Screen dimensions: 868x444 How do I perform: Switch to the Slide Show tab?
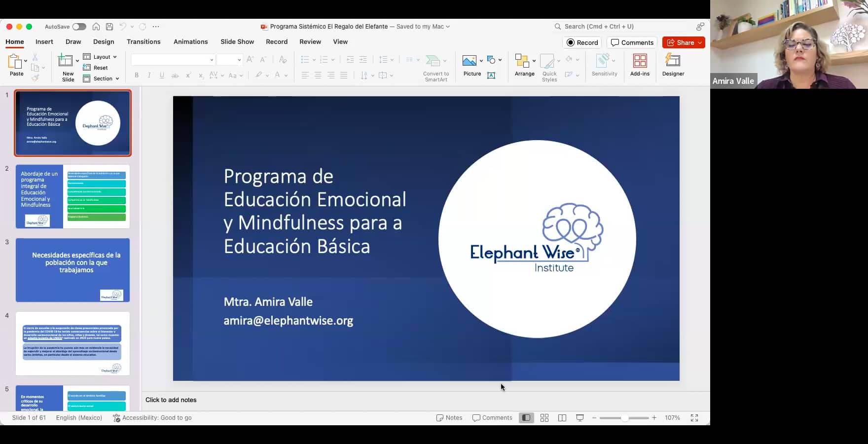click(x=237, y=41)
